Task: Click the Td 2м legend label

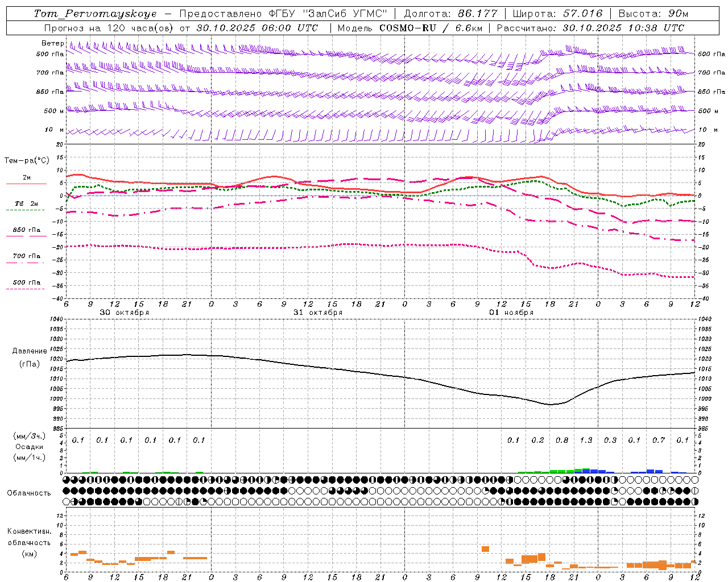Action: (27, 203)
